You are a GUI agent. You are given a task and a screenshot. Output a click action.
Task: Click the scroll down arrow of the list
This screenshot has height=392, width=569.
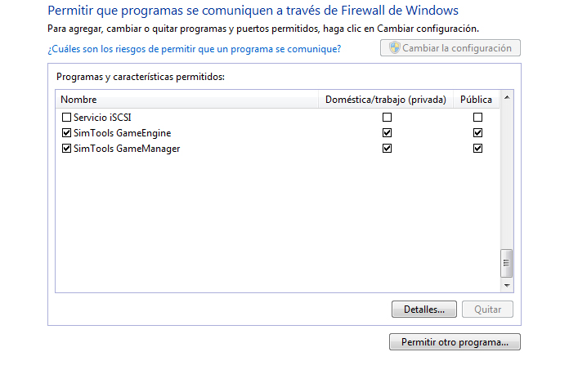coord(507,286)
